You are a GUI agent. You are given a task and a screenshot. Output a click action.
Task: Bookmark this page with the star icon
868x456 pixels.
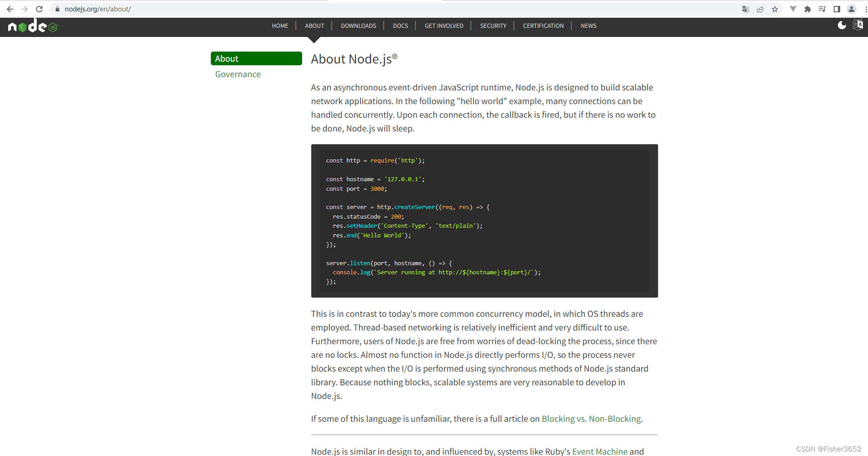[775, 9]
